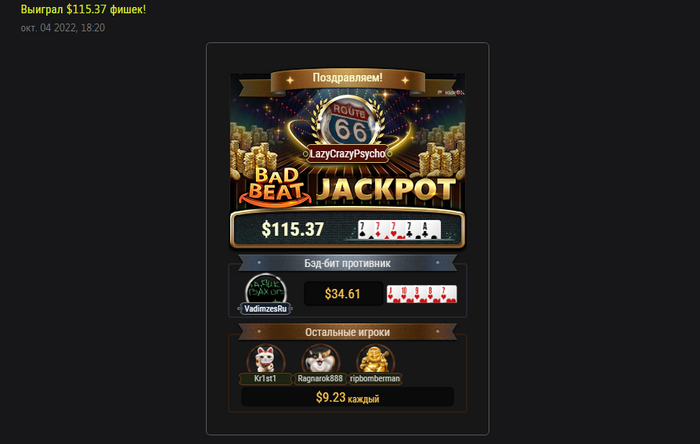Image resolution: width=700 pixels, height=444 pixels.
Task: Click the Остальные игроки header
Action: (x=347, y=332)
